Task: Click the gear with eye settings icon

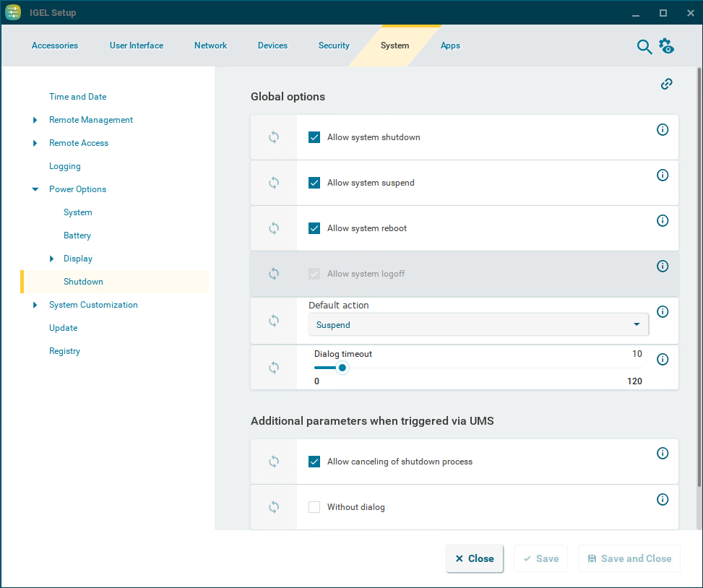Action: click(x=666, y=46)
